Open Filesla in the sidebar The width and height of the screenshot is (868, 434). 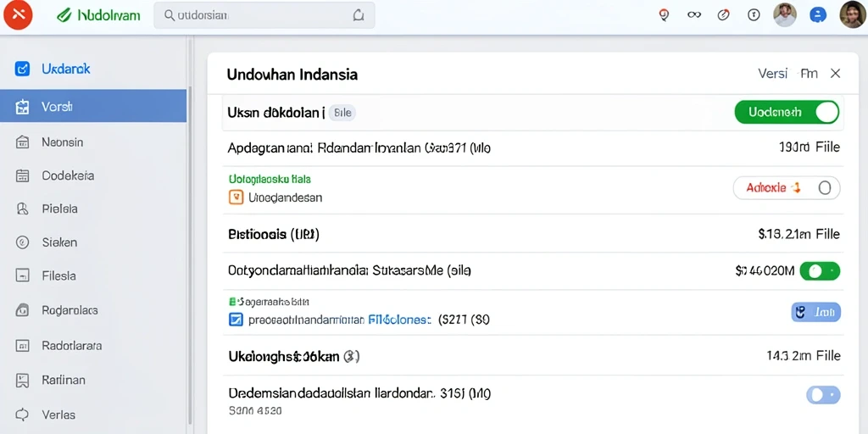pos(58,275)
